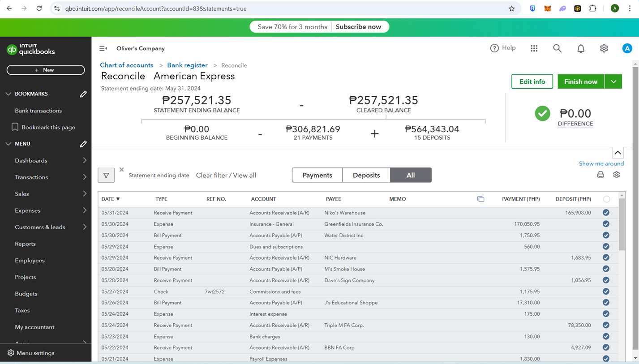Collapse the reconcile summary header arrow

click(x=618, y=153)
